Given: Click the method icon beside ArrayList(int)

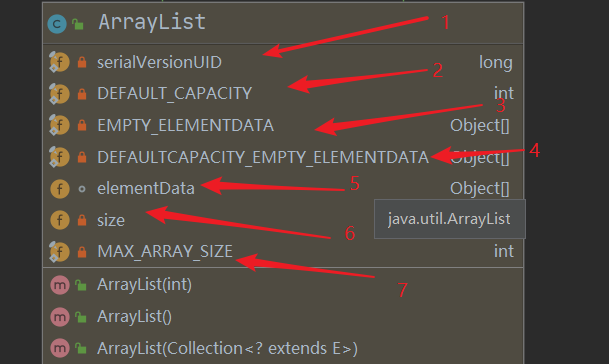Looking at the screenshot, I should coord(60,285).
